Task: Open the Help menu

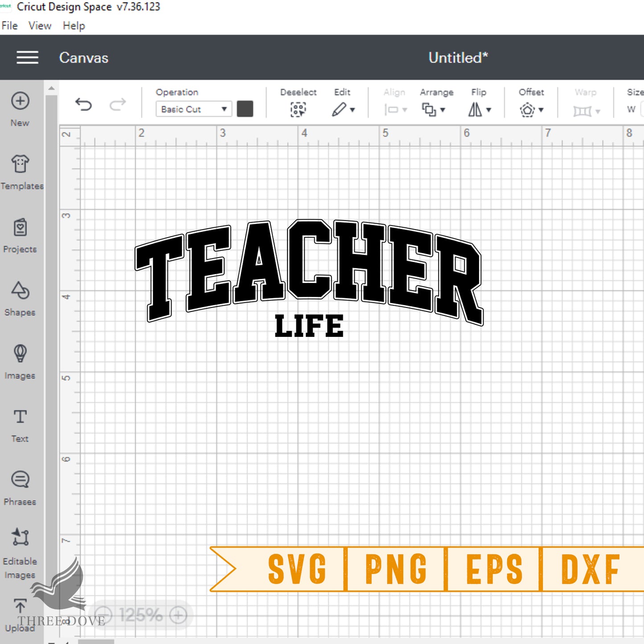Action: point(74,26)
